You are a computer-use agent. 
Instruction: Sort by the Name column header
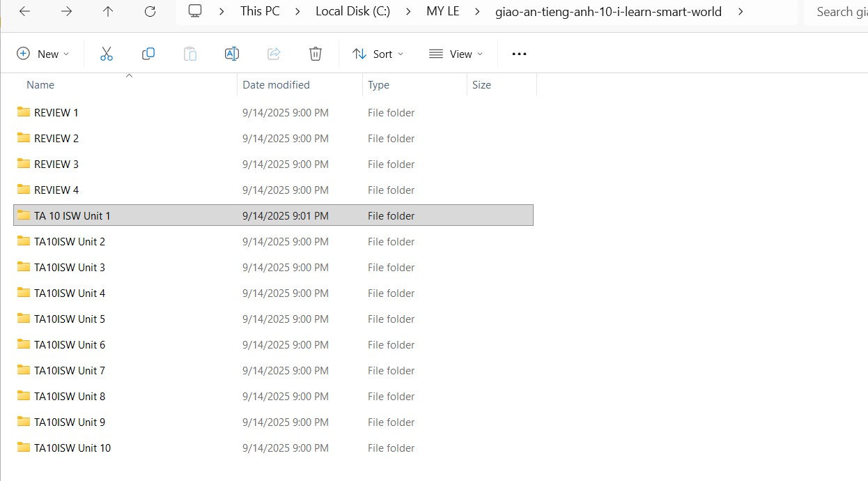coord(40,85)
